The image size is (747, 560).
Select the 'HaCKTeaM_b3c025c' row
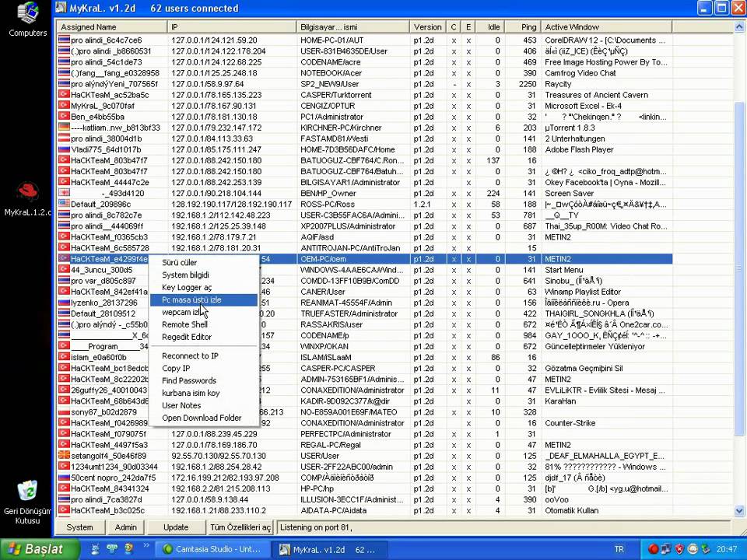[365, 510]
